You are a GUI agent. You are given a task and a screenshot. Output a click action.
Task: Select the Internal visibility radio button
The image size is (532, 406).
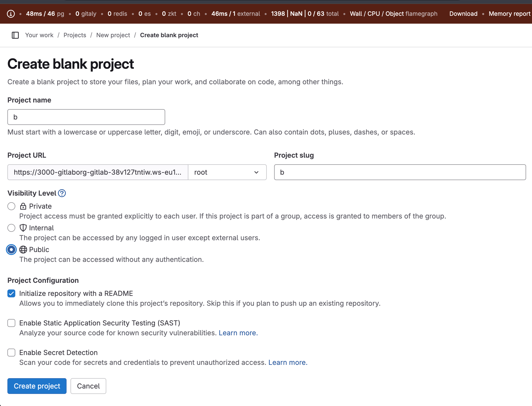(11, 228)
